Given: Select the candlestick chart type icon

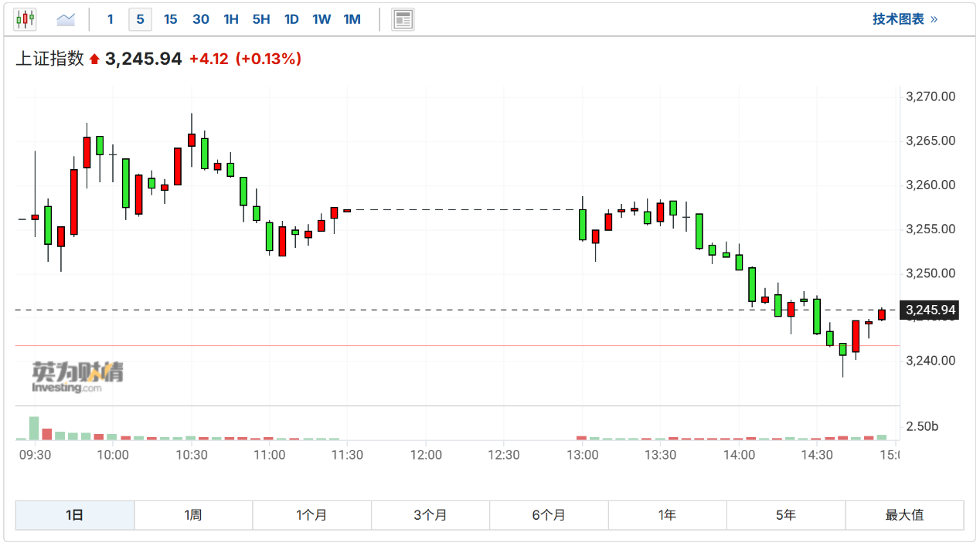Looking at the screenshot, I should pyautogui.click(x=26, y=19).
